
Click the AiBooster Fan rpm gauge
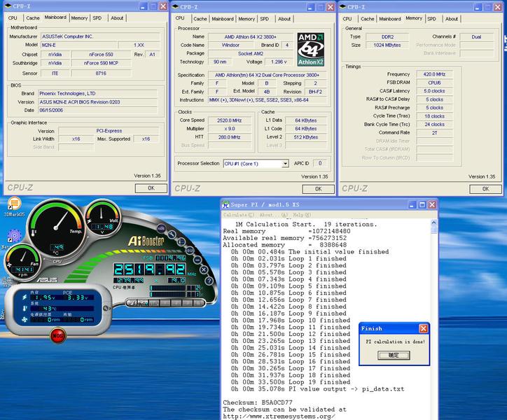click(22, 262)
